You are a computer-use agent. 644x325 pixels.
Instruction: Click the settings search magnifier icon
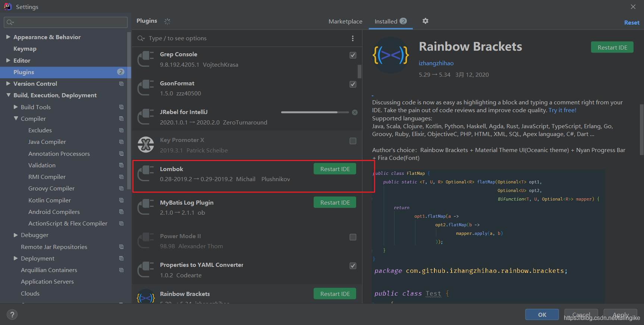(x=10, y=22)
